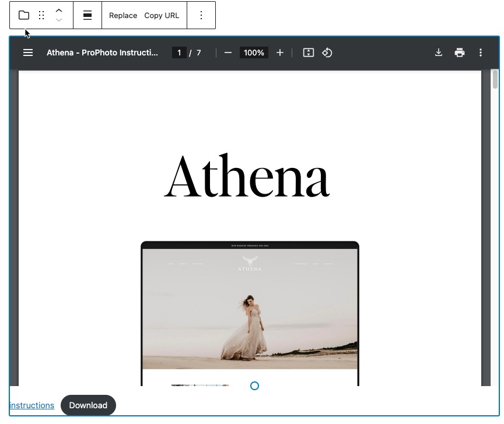Click the PDF page number field
The image size is (504, 424).
tap(179, 52)
